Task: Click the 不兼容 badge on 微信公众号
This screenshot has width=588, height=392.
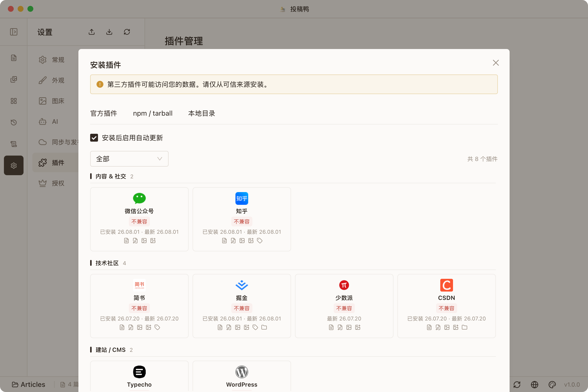Action: [139, 222]
